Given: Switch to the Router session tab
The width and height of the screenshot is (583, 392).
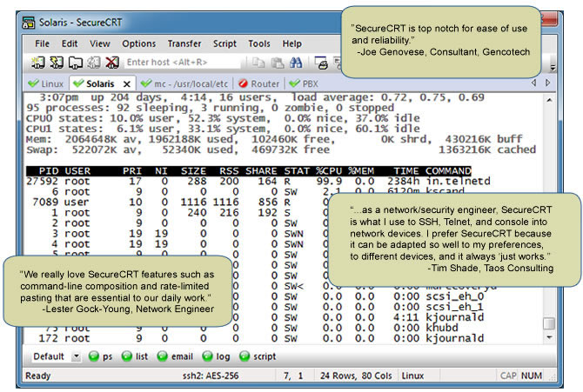Looking at the screenshot, I should pyautogui.click(x=260, y=83).
